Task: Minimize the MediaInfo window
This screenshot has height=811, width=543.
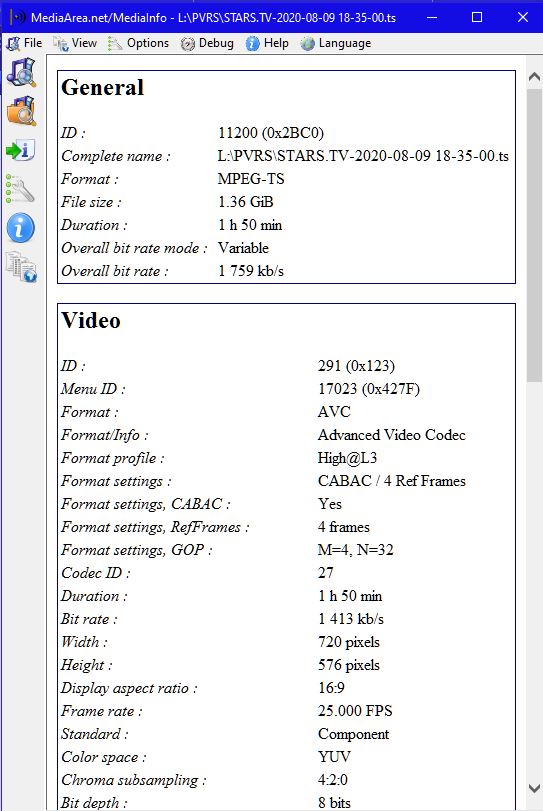Action: pos(432,17)
